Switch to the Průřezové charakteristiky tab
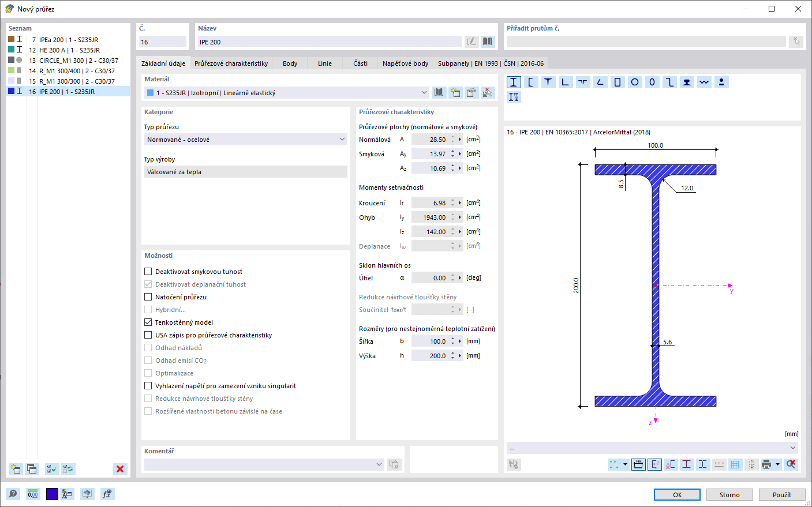The height and width of the screenshot is (507, 812). tap(231, 63)
